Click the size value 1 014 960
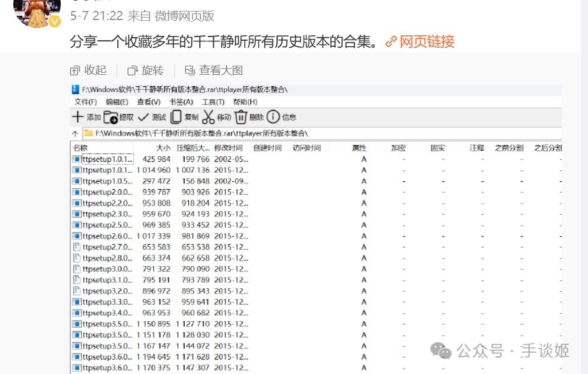This screenshot has height=374, width=588. pos(153,170)
